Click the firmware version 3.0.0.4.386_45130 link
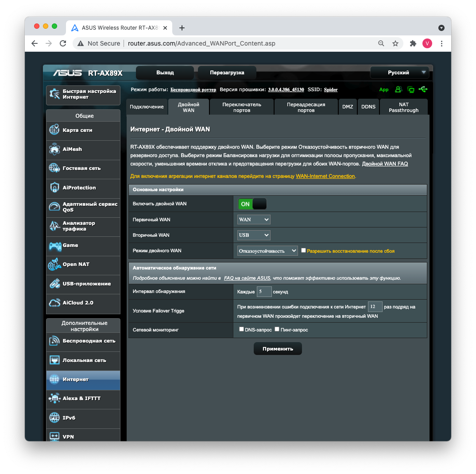Image resolution: width=476 pixels, height=474 pixels. click(286, 89)
